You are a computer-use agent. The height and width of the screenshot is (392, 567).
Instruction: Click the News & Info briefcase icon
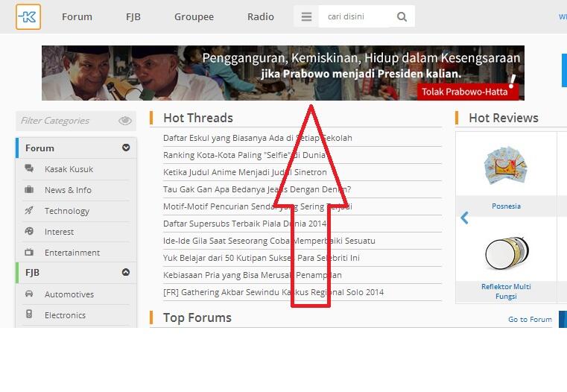tap(29, 189)
